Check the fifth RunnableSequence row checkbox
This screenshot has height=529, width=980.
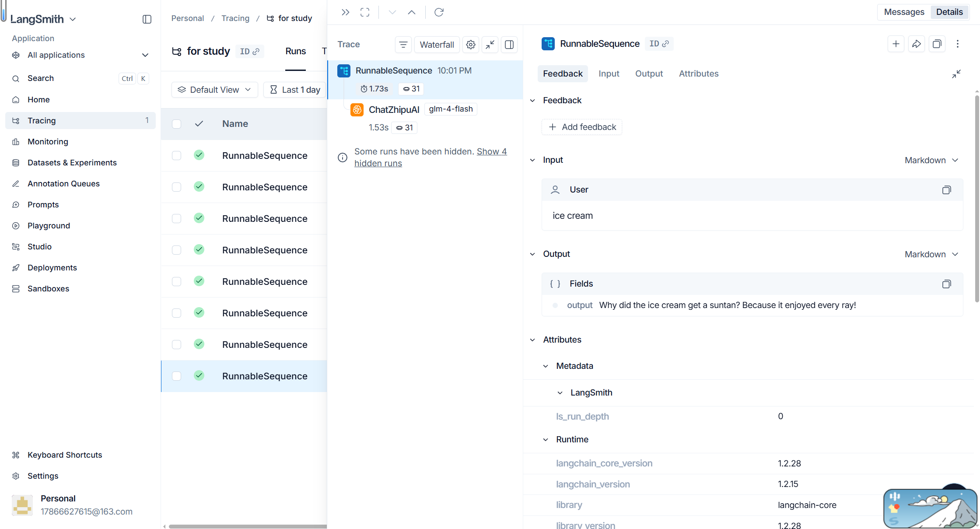[x=177, y=282]
